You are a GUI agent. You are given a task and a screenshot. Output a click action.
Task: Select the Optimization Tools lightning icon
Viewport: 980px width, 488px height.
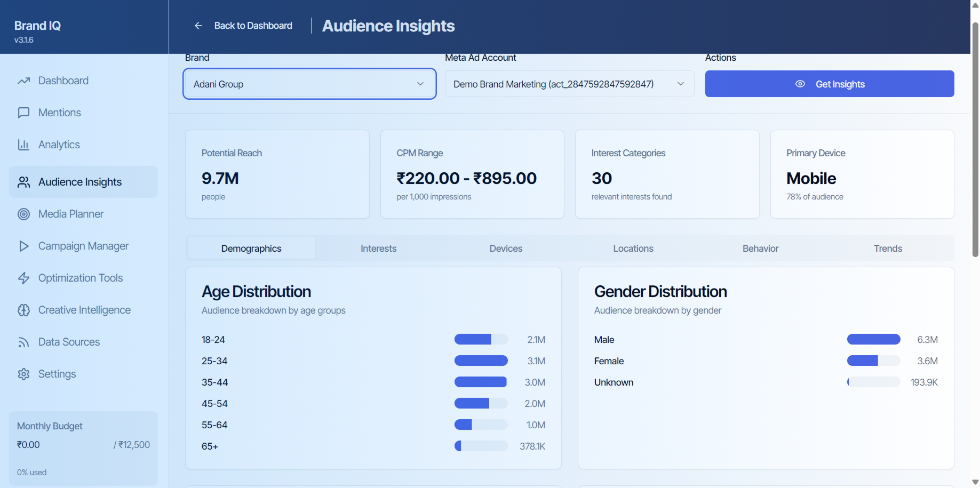coord(24,278)
